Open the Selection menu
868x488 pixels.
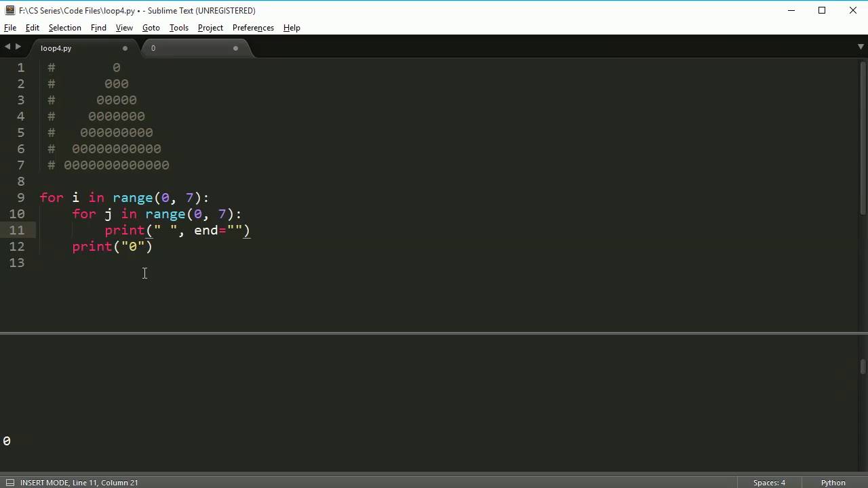click(x=65, y=28)
